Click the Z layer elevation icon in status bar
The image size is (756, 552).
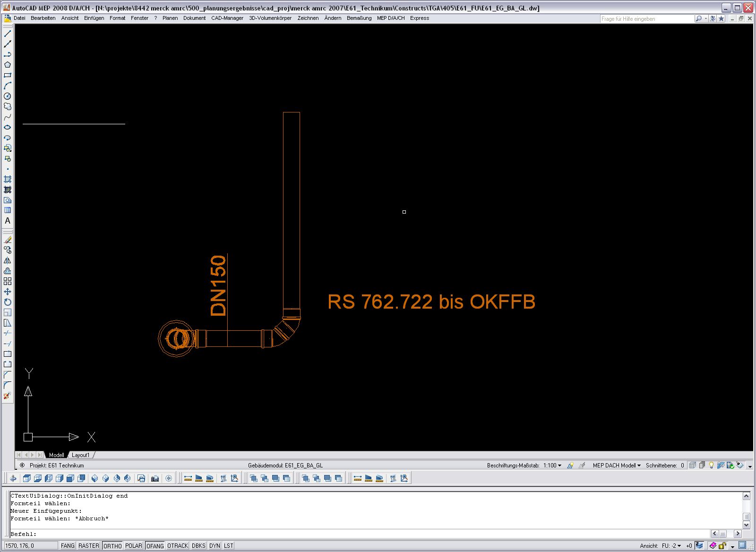click(699, 545)
